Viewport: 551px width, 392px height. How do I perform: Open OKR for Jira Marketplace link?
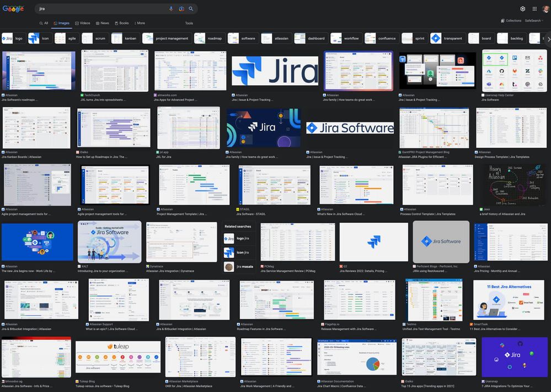point(189,386)
